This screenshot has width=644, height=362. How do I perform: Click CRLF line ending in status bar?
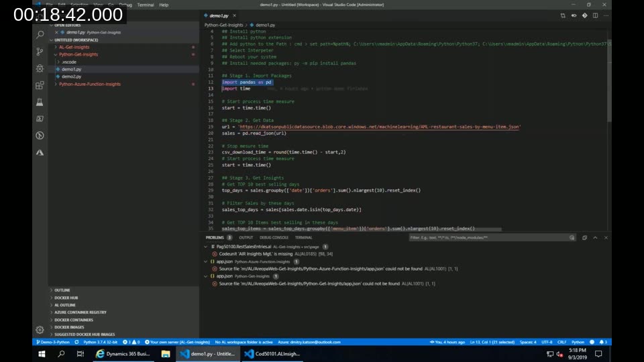tap(561, 342)
